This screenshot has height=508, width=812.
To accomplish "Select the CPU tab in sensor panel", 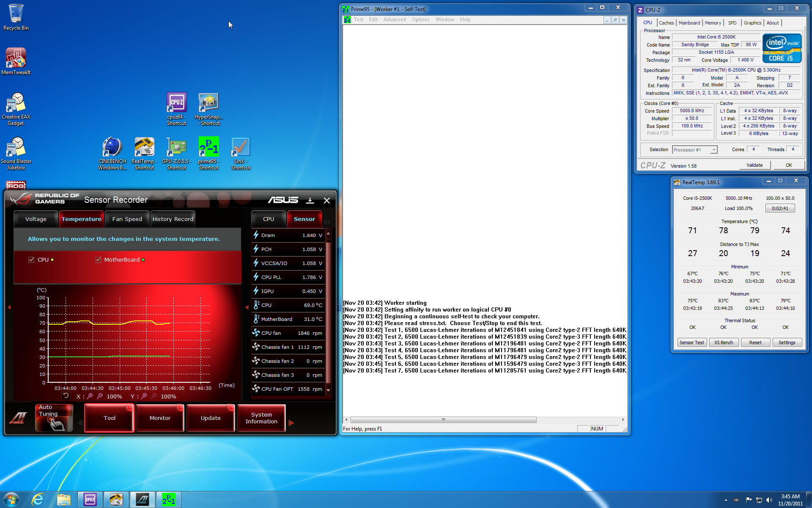I will (269, 219).
